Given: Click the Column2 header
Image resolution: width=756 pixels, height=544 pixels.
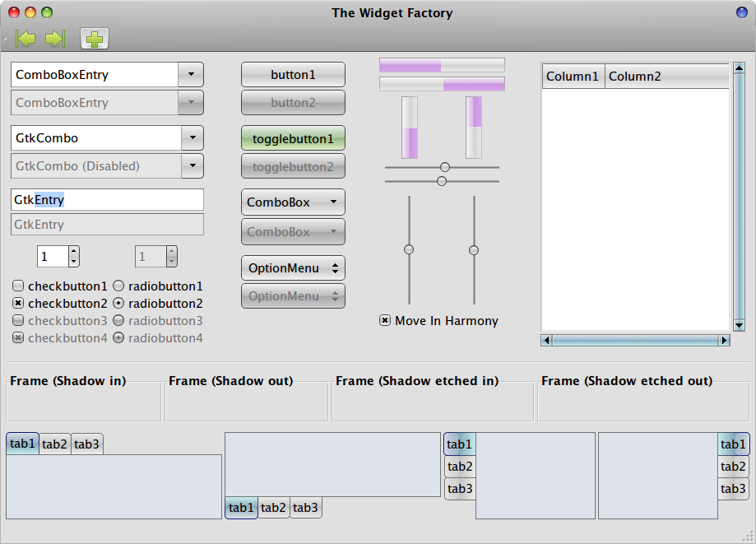Looking at the screenshot, I should click(667, 77).
